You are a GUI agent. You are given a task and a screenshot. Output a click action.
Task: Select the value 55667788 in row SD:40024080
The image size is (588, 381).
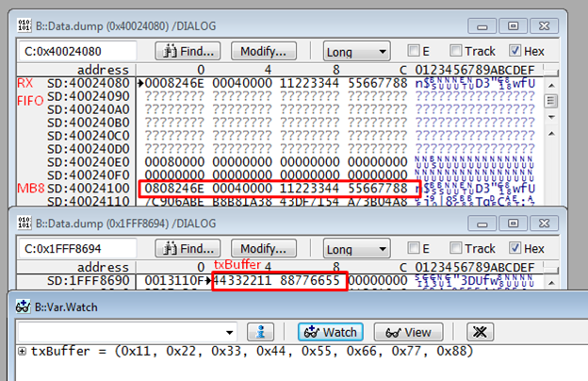(x=377, y=83)
